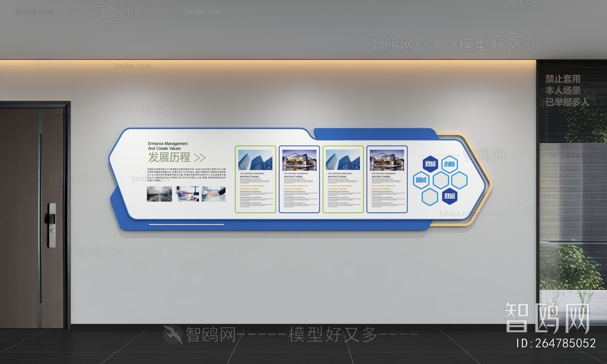The height and width of the screenshot is (364, 607).
Task: Select the empty hexagon at bottom left
Action: 430,196
